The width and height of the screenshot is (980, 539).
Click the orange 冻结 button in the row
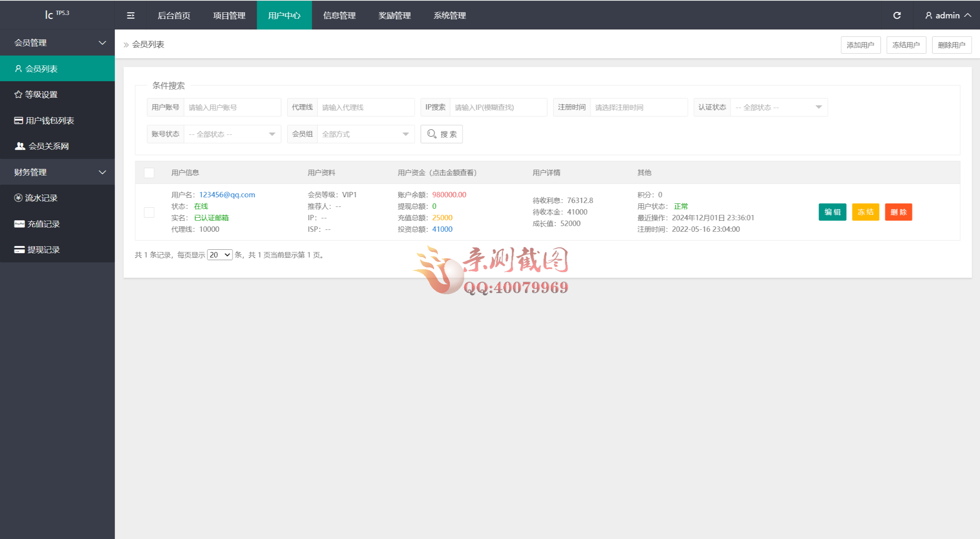865,212
